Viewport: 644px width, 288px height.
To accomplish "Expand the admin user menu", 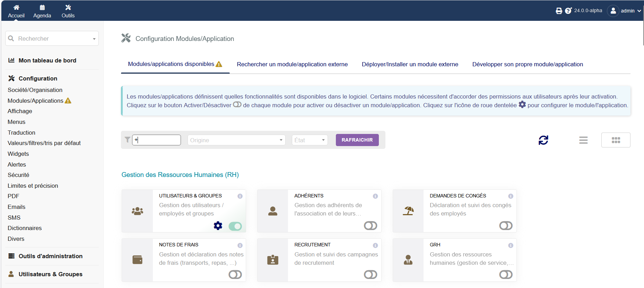I will click(x=625, y=11).
